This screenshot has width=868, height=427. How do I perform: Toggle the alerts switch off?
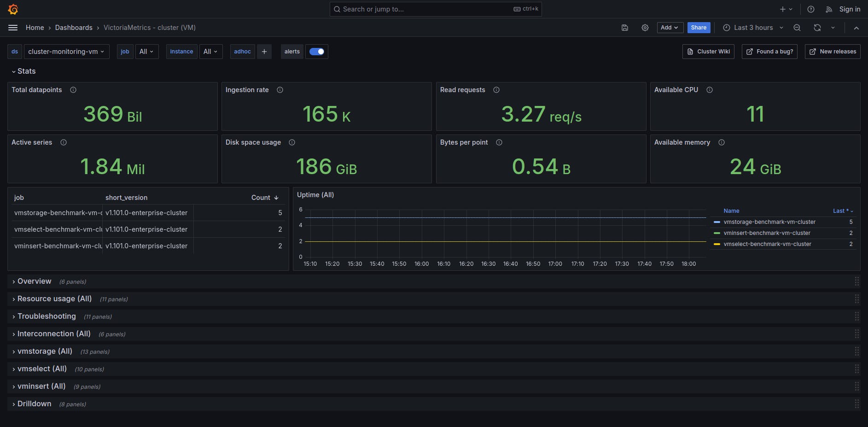coord(316,52)
